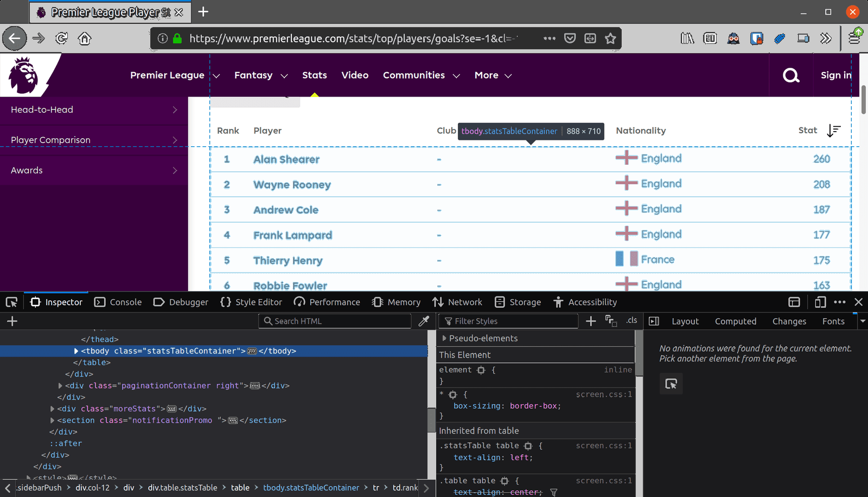Click the Sign in button

835,75
